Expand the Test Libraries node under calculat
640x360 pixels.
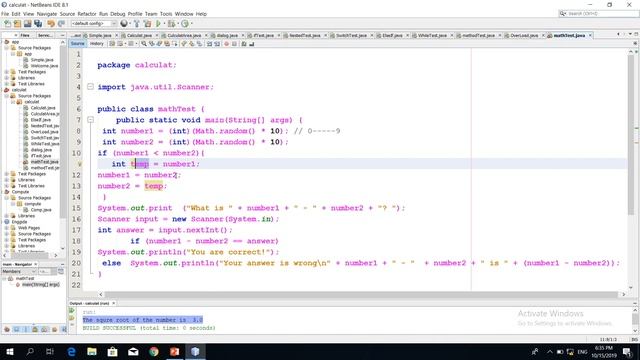(7, 186)
